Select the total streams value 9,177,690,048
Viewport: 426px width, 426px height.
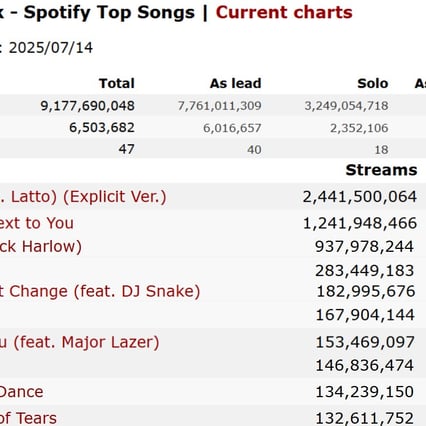pyautogui.click(x=88, y=106)
